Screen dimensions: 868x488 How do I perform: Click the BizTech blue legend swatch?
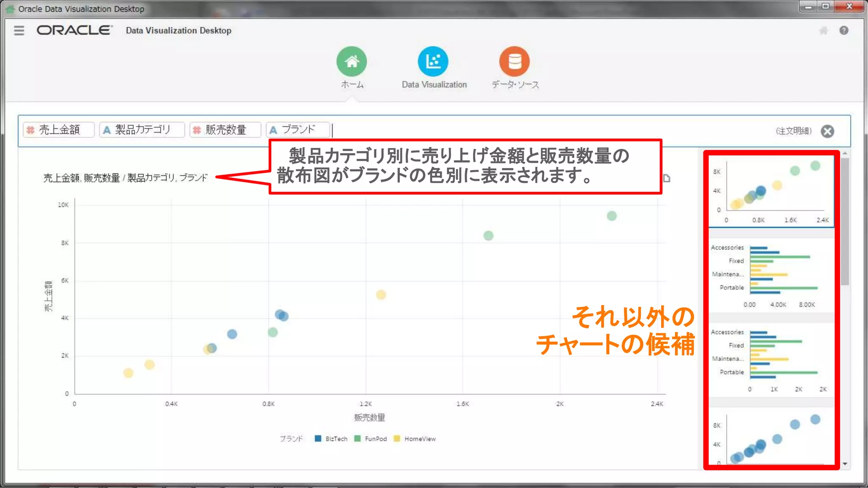(318, 438)
